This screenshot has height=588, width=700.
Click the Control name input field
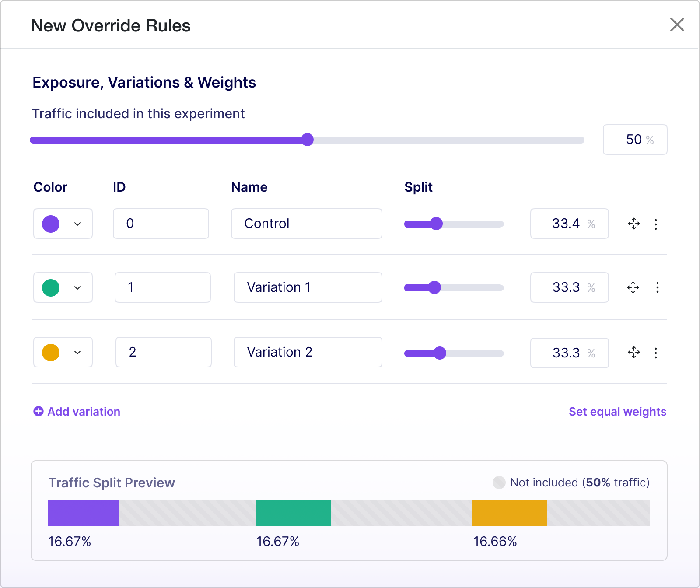(306, 224)
